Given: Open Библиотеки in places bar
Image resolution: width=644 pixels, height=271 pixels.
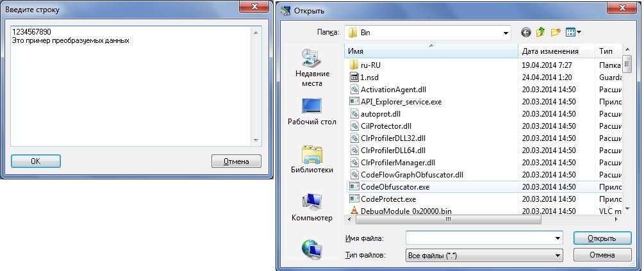Looking at the screenshot, I should pyautogui.click(x=312, y=160).
